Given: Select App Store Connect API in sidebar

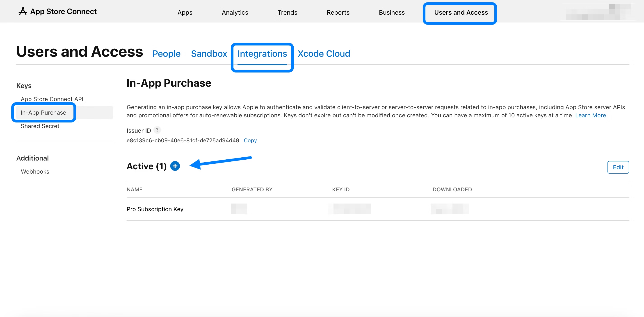Looking at the screenshot, I should pos(52,99).
